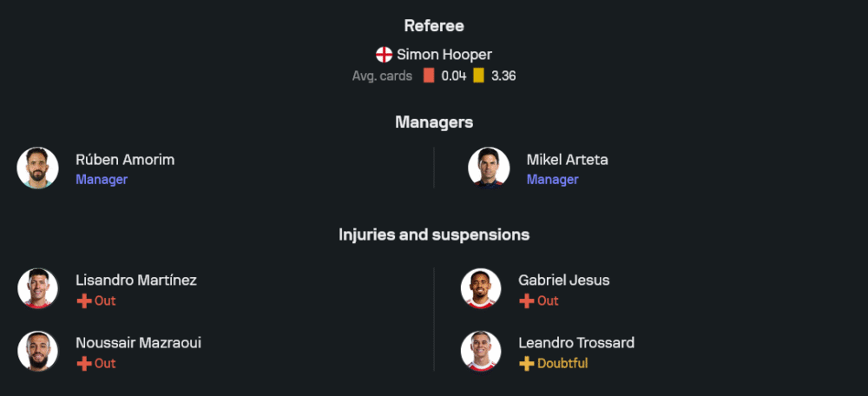Select Noussair Mazraoui's player photo
868x396 pixels.
pos(37,351)
